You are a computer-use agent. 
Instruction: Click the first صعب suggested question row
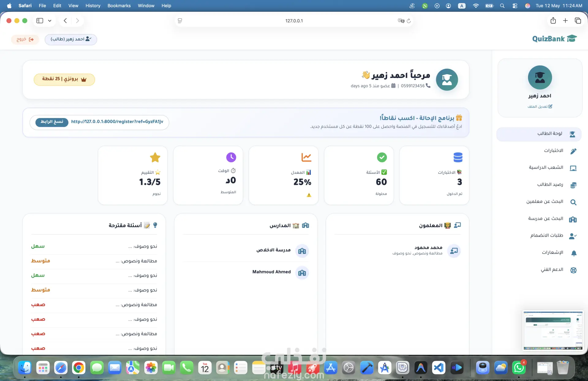pos(94,305)
